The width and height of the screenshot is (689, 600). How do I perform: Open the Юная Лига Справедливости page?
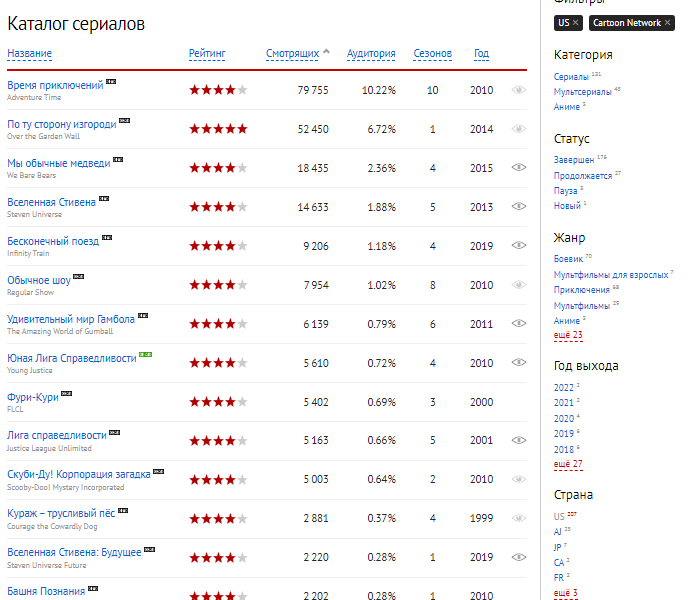click(72, 358)
